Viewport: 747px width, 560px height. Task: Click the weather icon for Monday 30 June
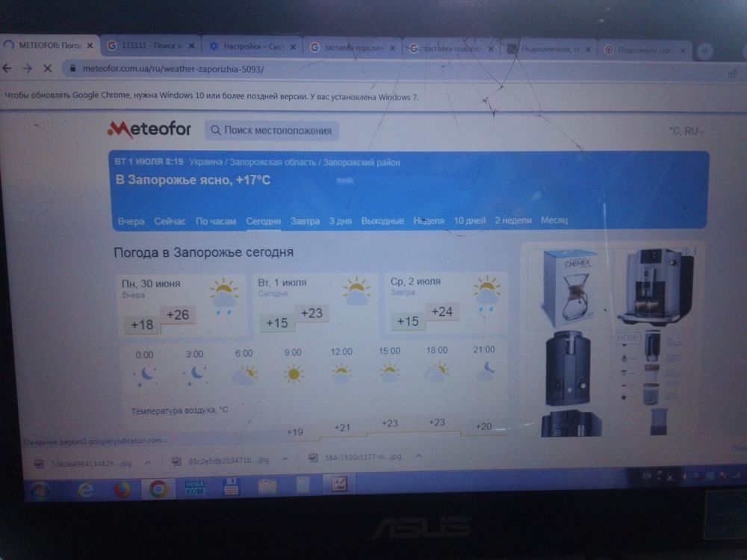click(x=224, y=296)
